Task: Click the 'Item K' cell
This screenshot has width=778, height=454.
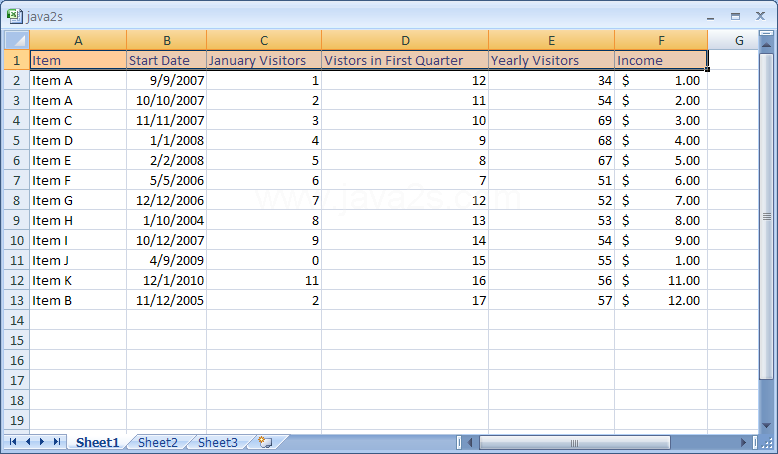Action: click(78, 280)
